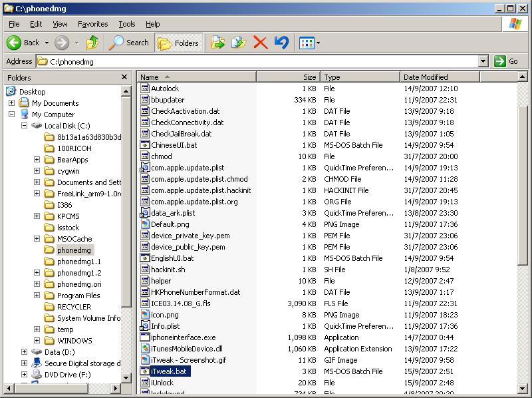Click the grayed Forward arrow button

point(62,43)
